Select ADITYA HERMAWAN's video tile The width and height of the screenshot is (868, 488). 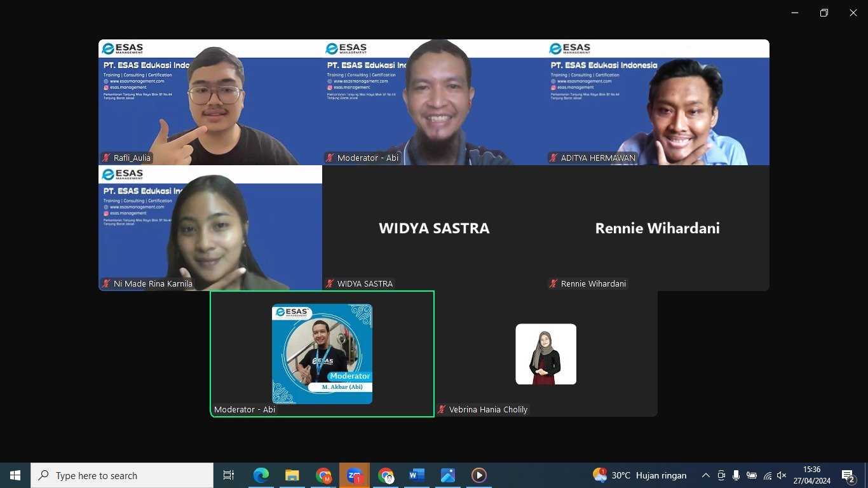click(x=658, y=102)
